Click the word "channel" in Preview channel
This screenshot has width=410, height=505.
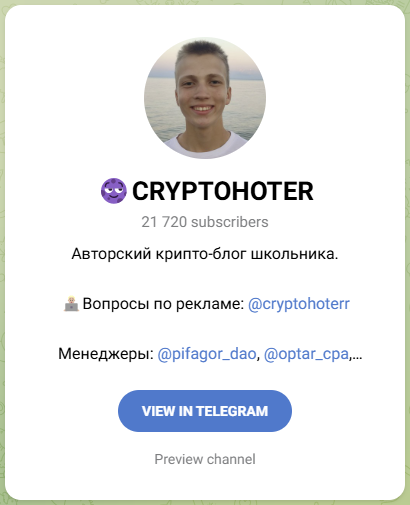[x=231, y=459]
